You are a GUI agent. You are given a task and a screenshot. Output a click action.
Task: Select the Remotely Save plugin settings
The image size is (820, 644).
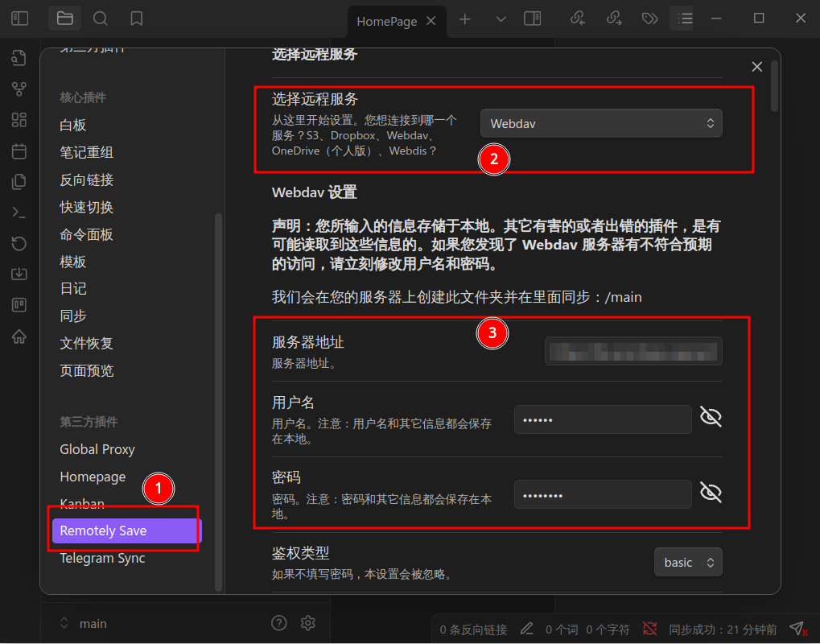click(x=127, y=531)
